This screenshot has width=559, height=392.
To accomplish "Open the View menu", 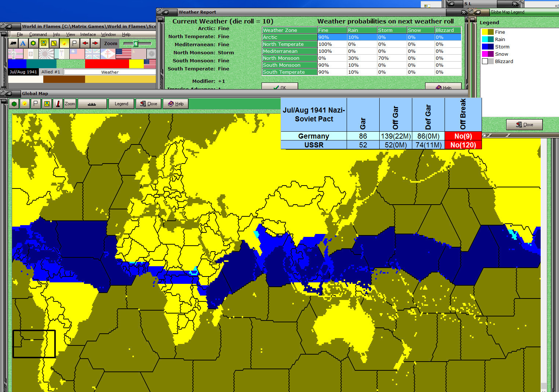I will point(70,34).
